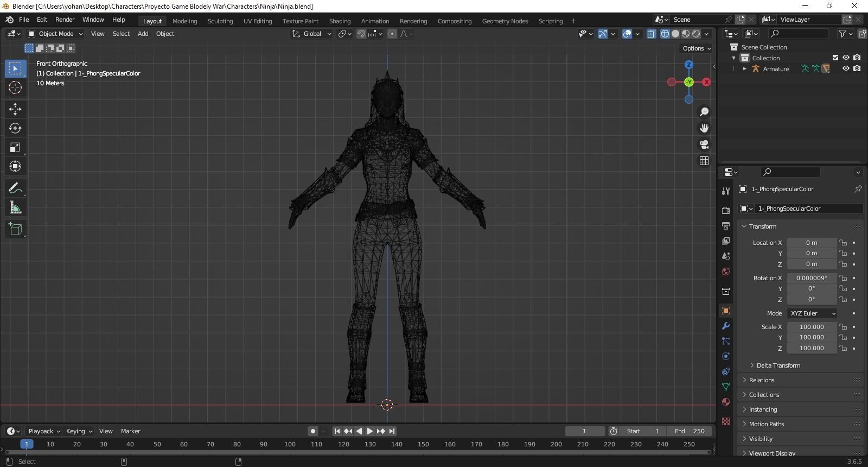Open the Output properties tab

click(x=726, y=225)
